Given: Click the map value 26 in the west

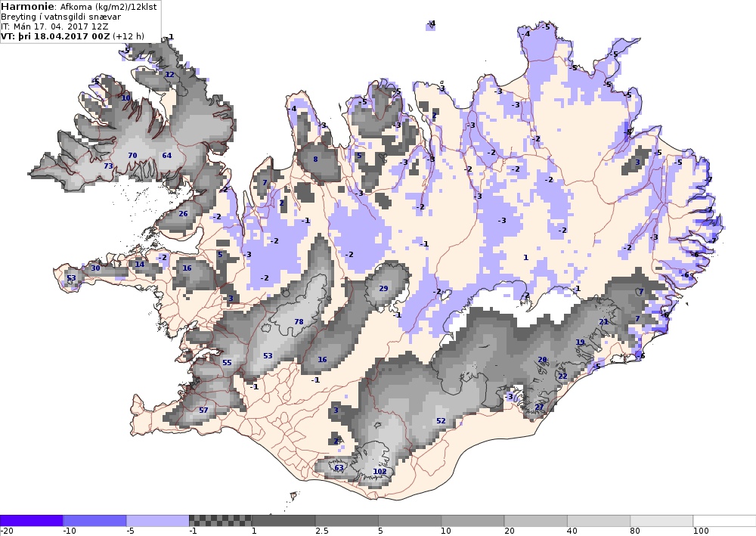Looking at the screenshot, I should pyautogui.click(x=183, y=213).
